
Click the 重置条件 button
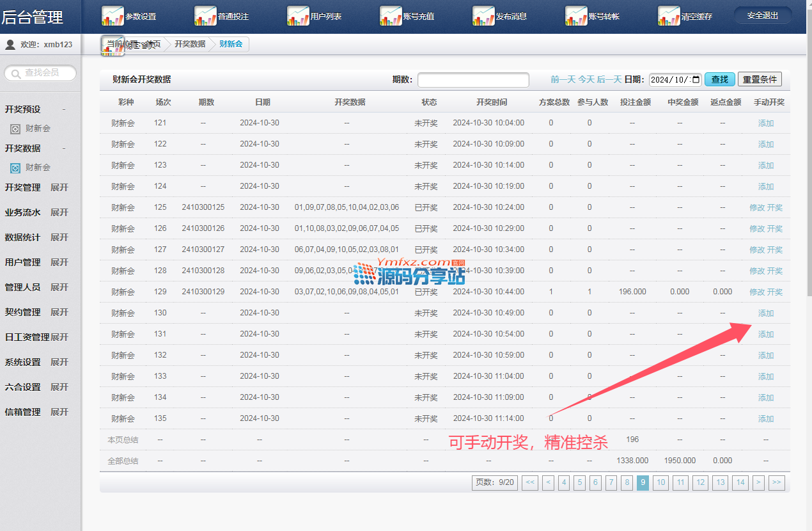click(x=759, y=79)
